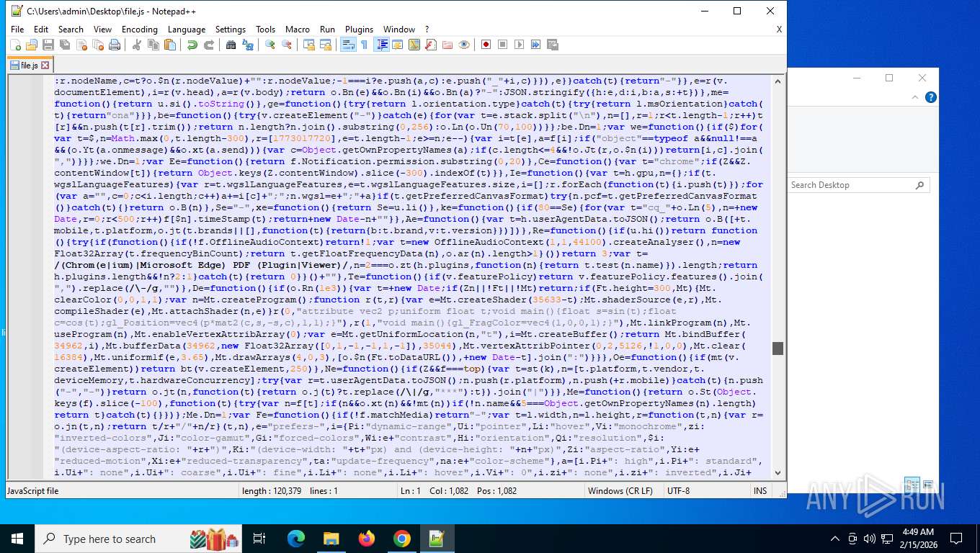Open Microsoft Edge from taskbar

click(x=296, y=539)
